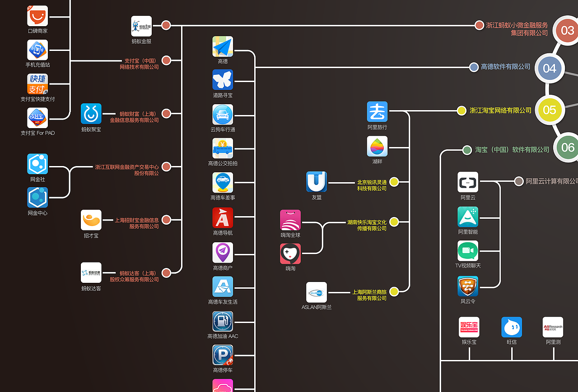This screenshot has width=578, height=392.
Task: Click the 阿里云计算有限公司 label
Action: pos(552,181)
